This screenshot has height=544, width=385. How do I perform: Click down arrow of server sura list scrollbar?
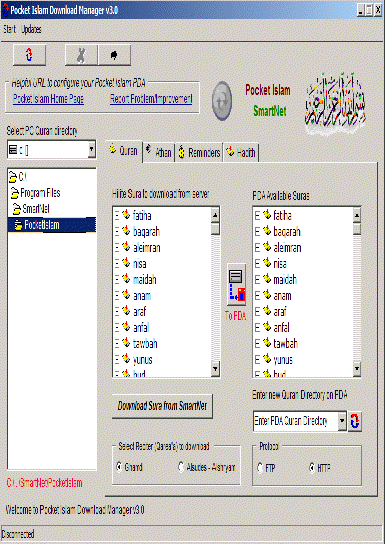(x=215, y=368)
